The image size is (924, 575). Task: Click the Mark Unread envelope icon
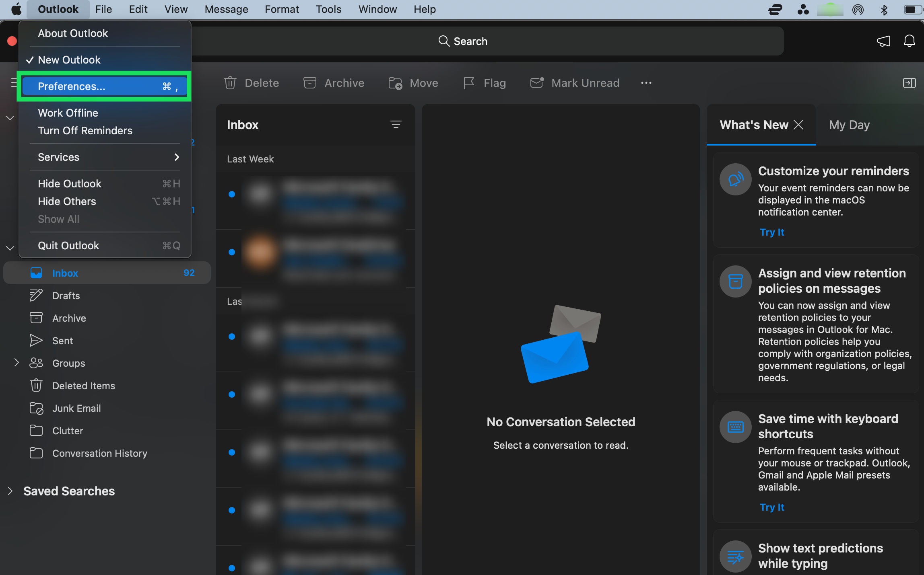537,83
